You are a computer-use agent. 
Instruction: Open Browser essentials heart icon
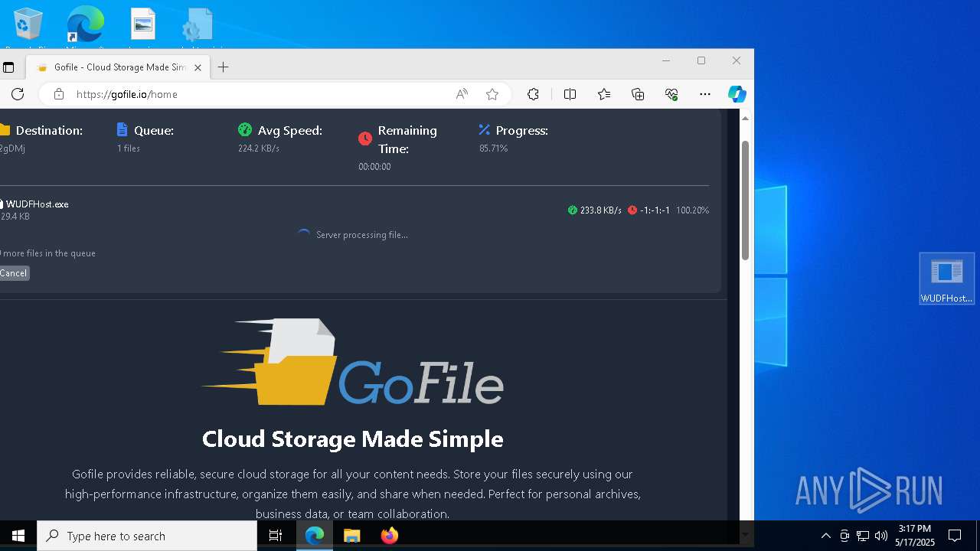[671, 94]
